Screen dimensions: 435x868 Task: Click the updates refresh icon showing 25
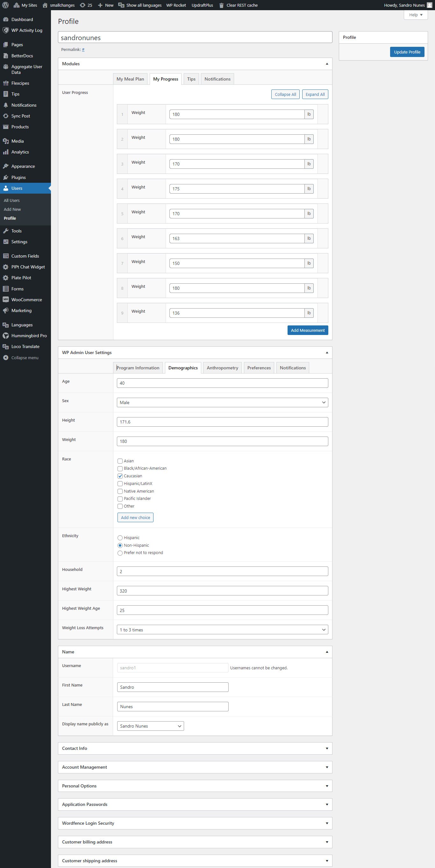click(82, 5)
